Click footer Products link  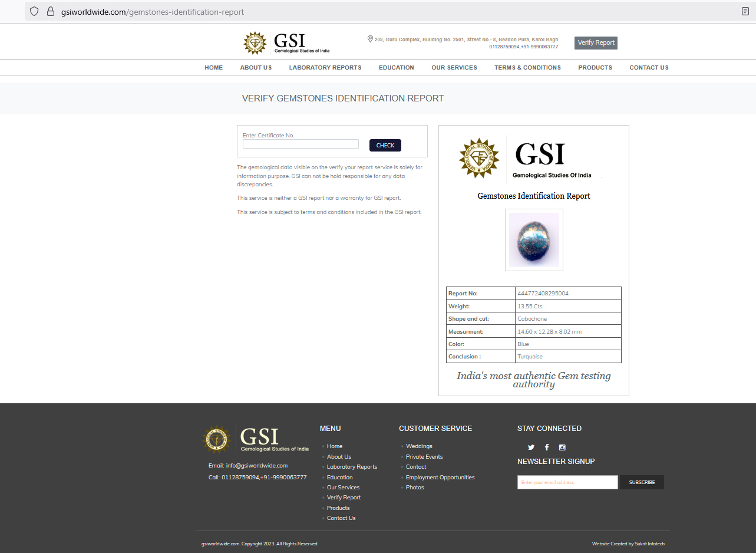pos(338,508)
